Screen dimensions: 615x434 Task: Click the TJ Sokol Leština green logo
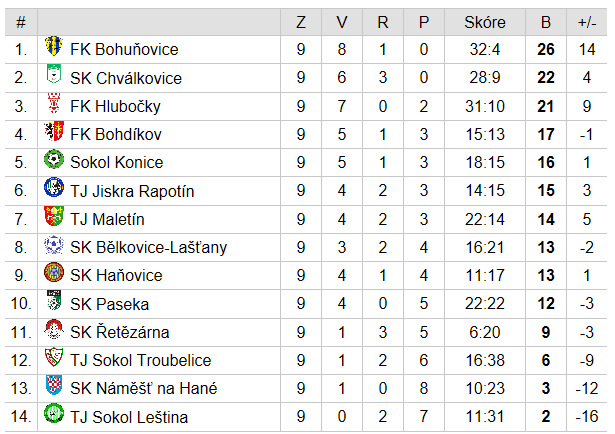point(54,414)
